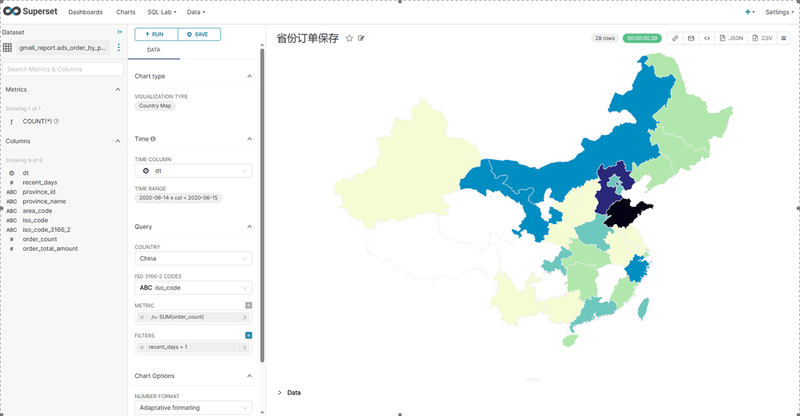The height and width of the screenshot is (416, 800).
Task: Open SUM(order_count) metric edit arrow
Action: coord(245,317)
